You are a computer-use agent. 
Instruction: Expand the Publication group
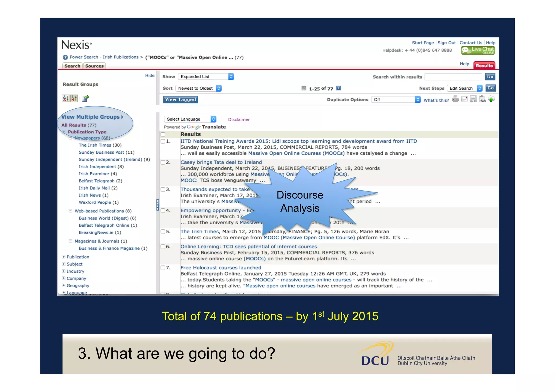(x=64, y=257)
